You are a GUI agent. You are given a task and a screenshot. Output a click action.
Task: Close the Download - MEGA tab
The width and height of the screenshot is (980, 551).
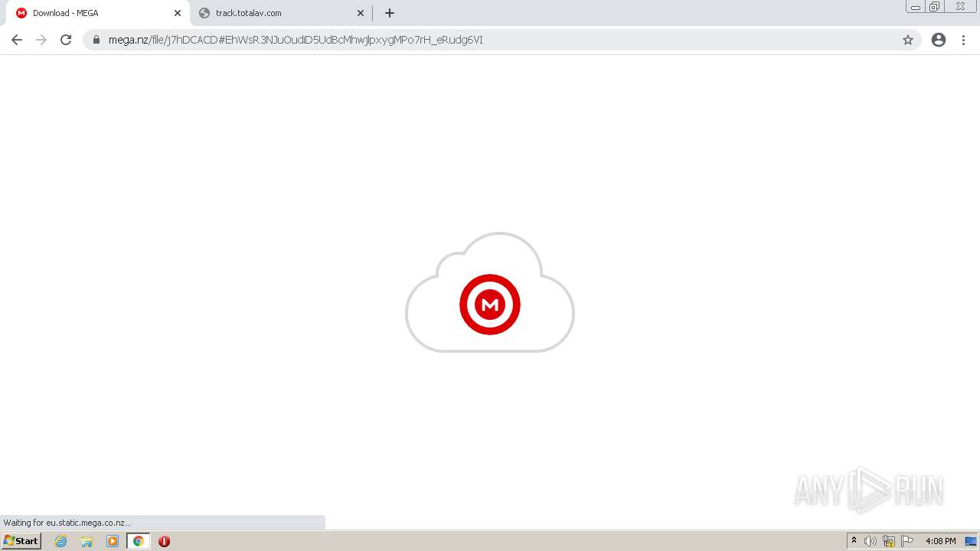coord(178,13)
